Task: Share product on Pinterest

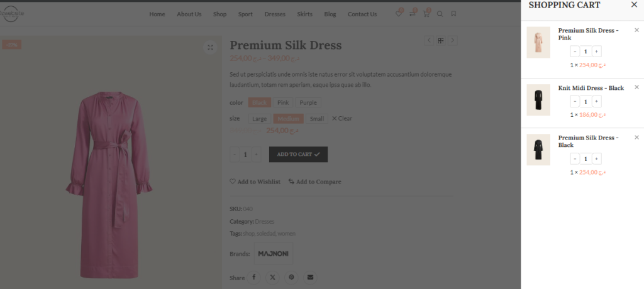Action: click(291, 277)
